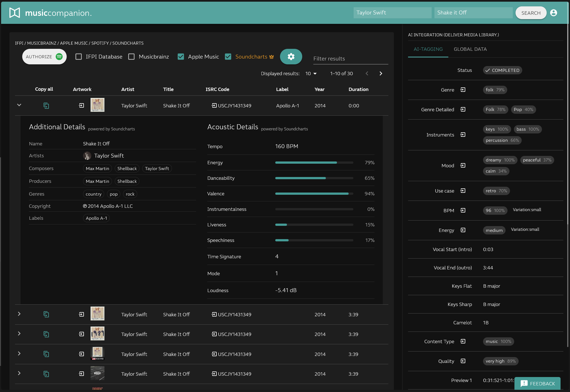
Task: Import first row using the arrow icon
Action: (81, 105)
